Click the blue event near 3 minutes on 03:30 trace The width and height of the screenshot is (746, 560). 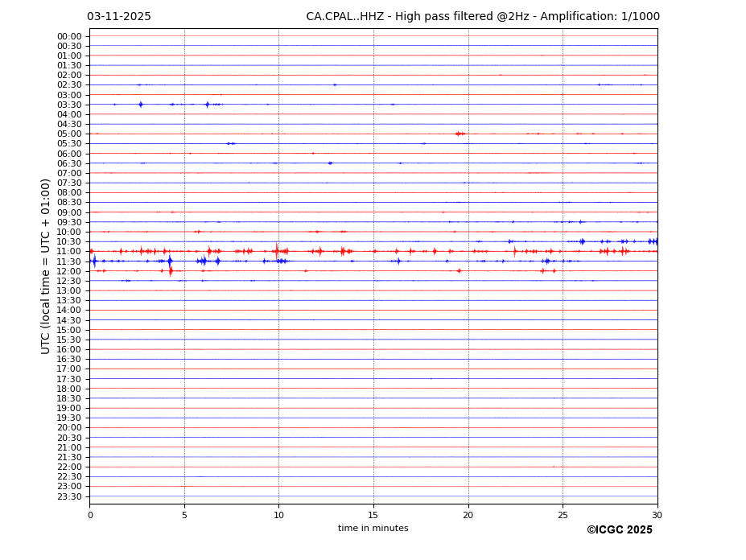pos(141,105)
